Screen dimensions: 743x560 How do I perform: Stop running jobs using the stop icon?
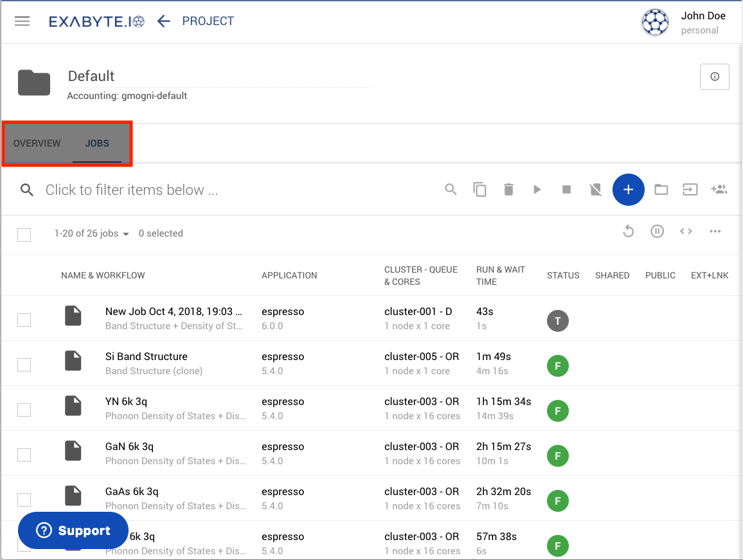click(x=566, y=190)
